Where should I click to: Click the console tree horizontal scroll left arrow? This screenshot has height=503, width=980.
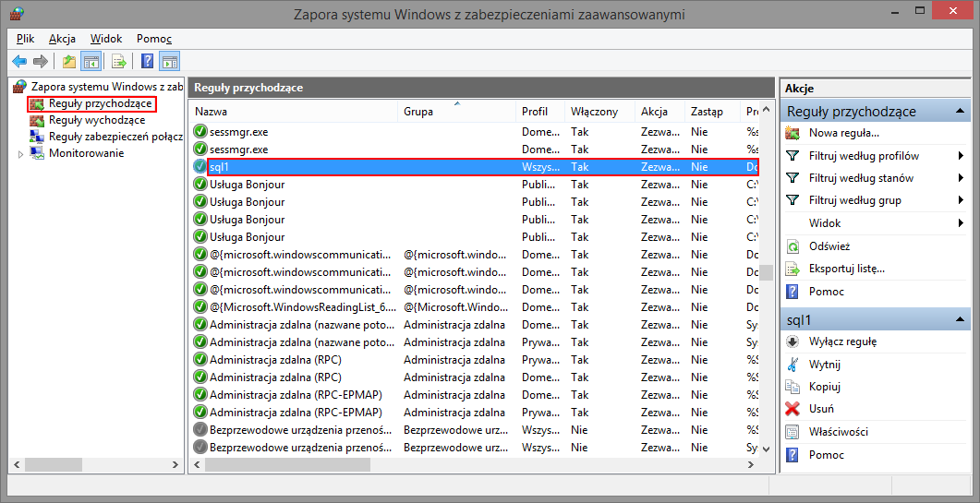(17, 465)
